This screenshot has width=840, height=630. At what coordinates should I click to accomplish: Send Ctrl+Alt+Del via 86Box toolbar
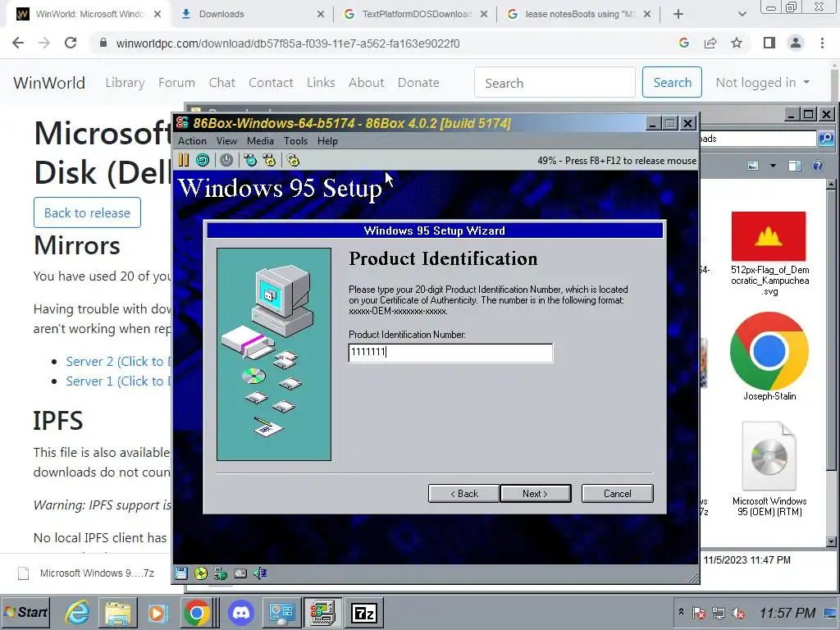pos(250,160)
